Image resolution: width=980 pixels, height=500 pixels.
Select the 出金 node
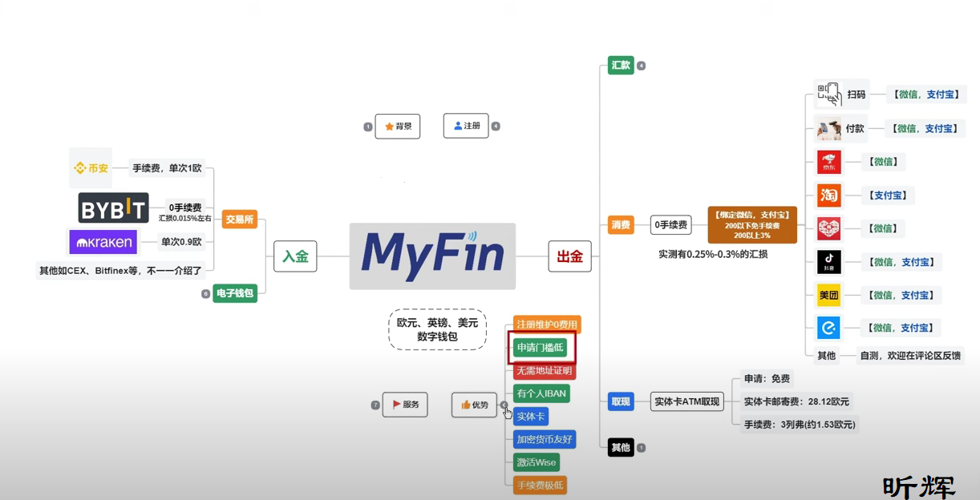(569, 256)
